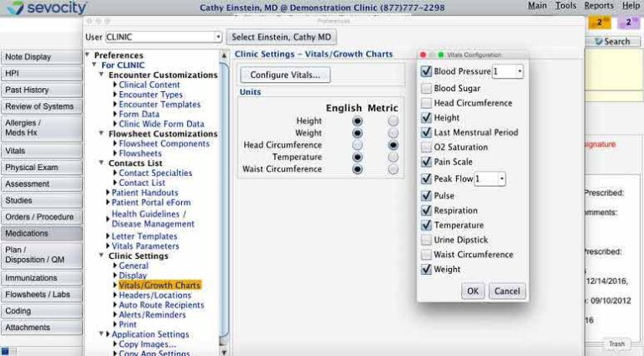Image resolution: width=644 pixels, height=356 pixels.
Task: Click the Configure Vitals... button
Action: click(x=285, y=75)
